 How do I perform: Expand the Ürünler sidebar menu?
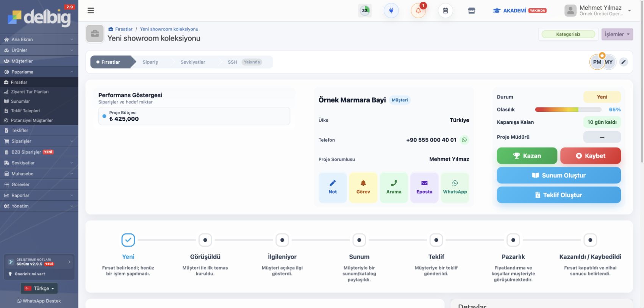39,50
